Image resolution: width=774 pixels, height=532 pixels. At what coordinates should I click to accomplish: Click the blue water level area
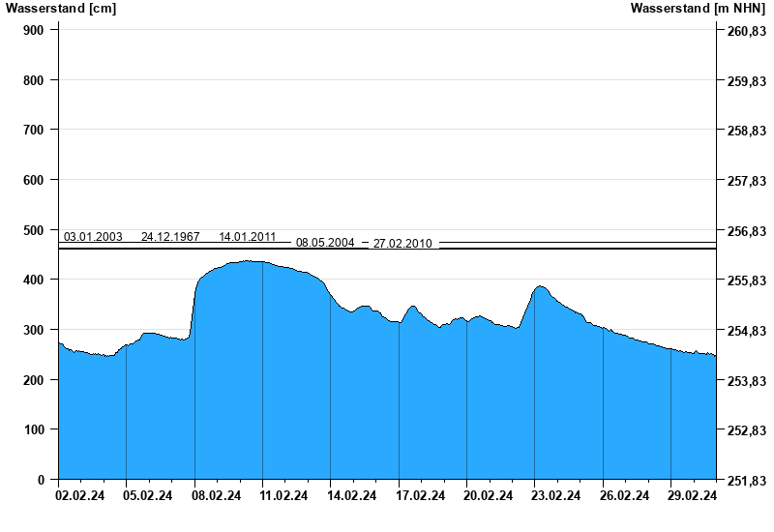tap(387, 406)
